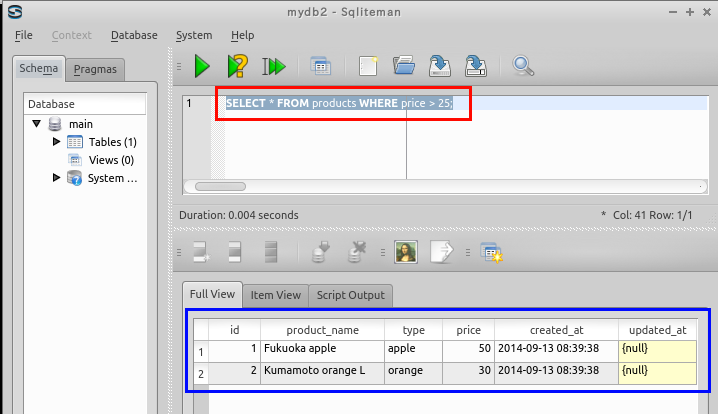Click the Explain query plan icon
718x414 pixels.
[x=237, y=66]
